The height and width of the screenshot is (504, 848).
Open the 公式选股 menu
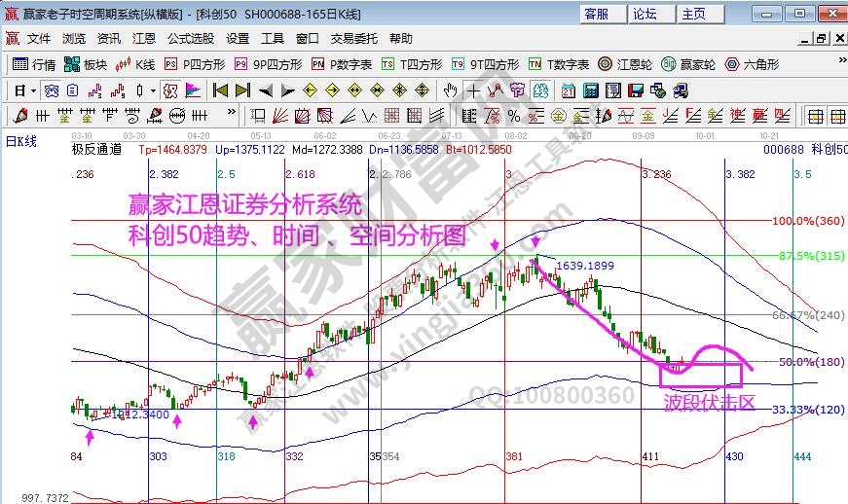click(x=193, y=39)
